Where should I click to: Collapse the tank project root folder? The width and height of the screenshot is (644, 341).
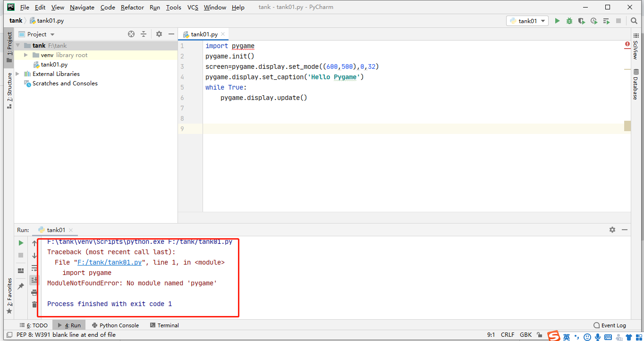(18, 45)
